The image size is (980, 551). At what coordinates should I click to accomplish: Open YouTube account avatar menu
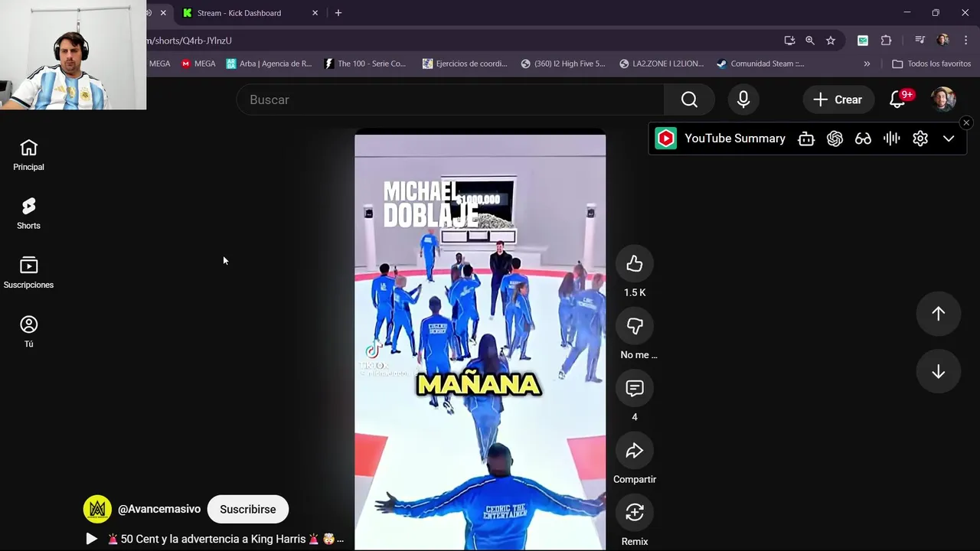943,99
